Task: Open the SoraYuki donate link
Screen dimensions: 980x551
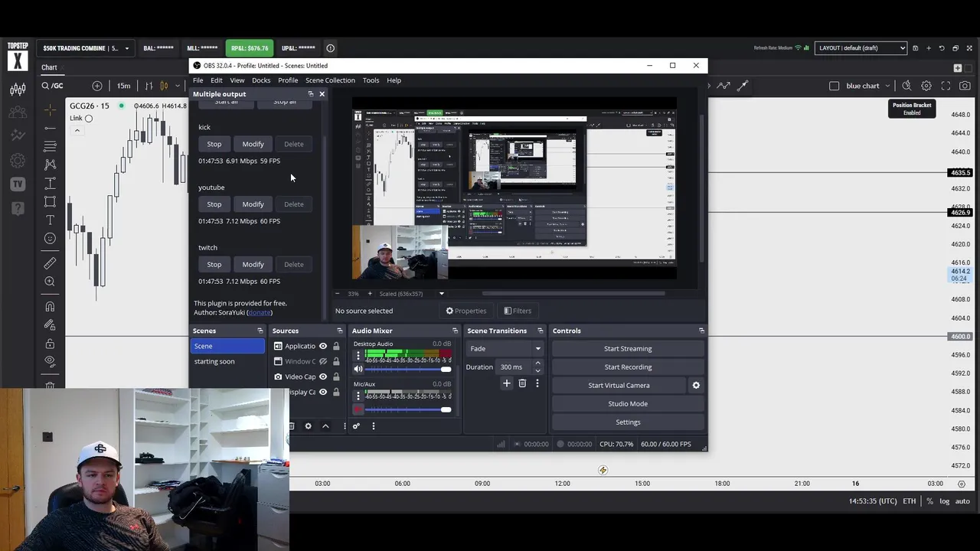Action: point(260,312)
